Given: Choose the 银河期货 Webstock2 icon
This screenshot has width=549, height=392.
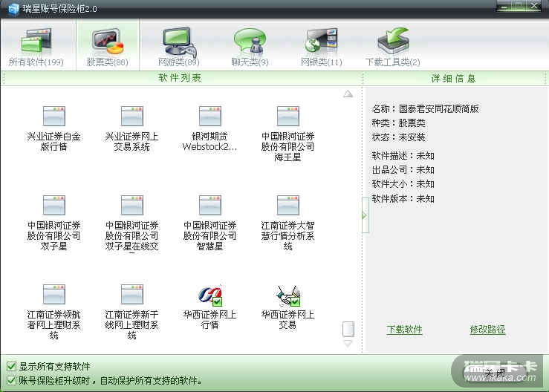Looking at the screenshot, I should coord(210,117).
